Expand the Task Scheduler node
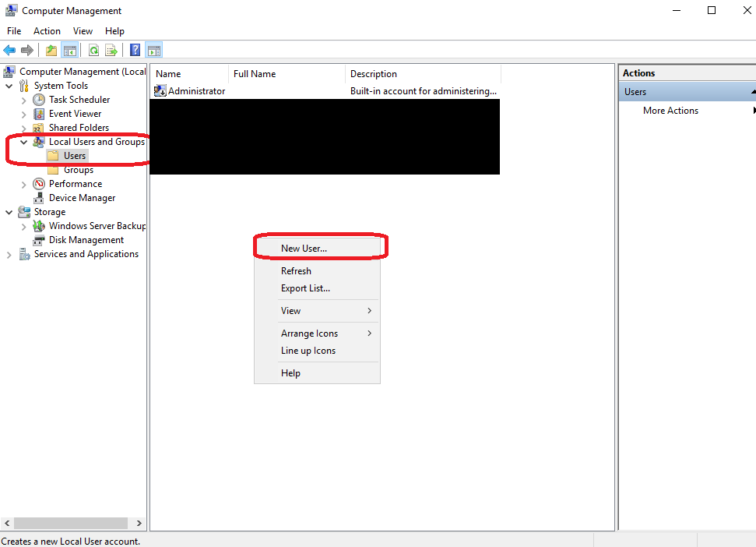 point(24,100)
